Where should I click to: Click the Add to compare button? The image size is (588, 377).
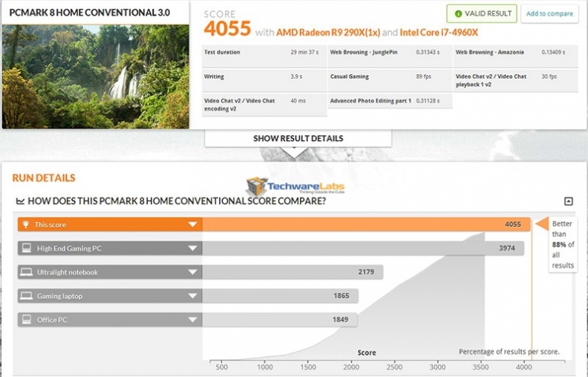[549, 14]
